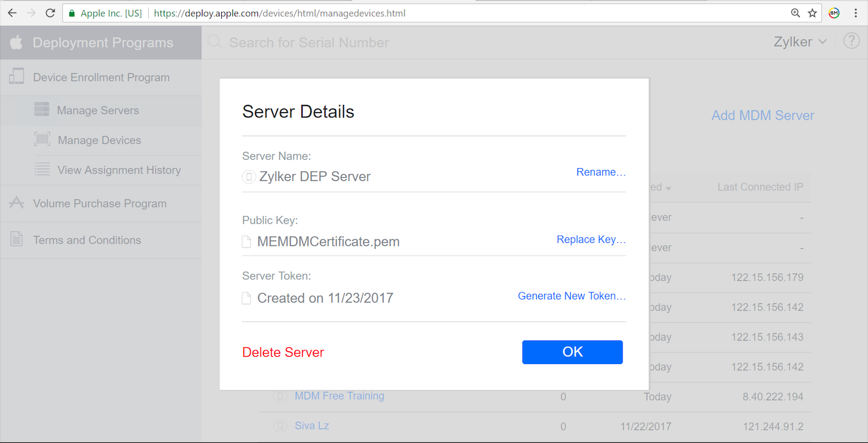Click the Deployment Programs header title
The width and height of the screenshot is (868, 443).
[103, 43]
